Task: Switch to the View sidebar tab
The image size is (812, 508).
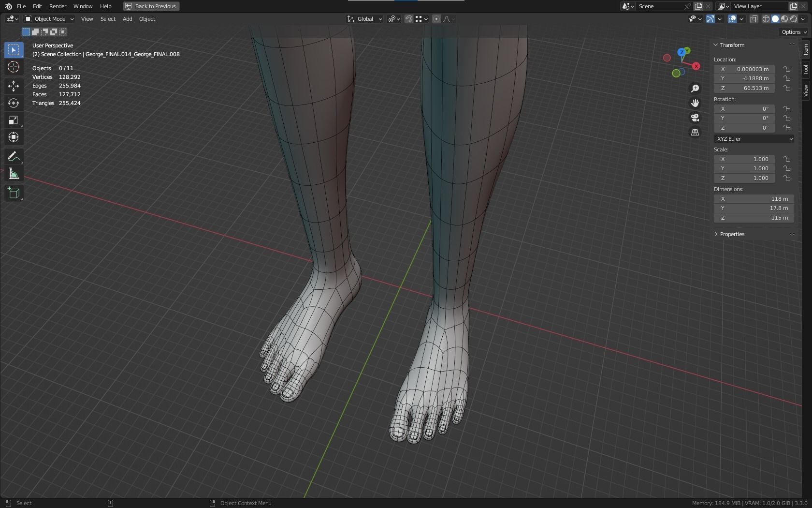Action: pos(806,90)
